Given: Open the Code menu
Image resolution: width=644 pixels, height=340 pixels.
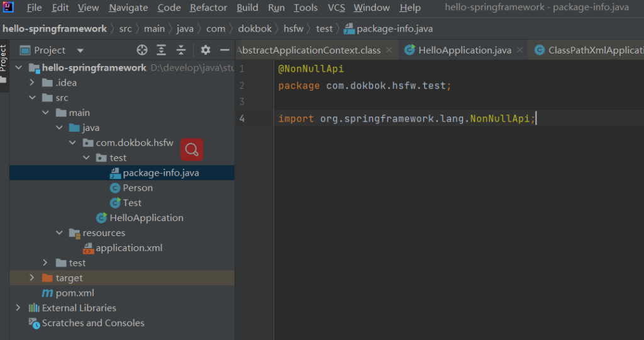Looking at the screenshot, I should pyautogui.click(x=169, y=8).
